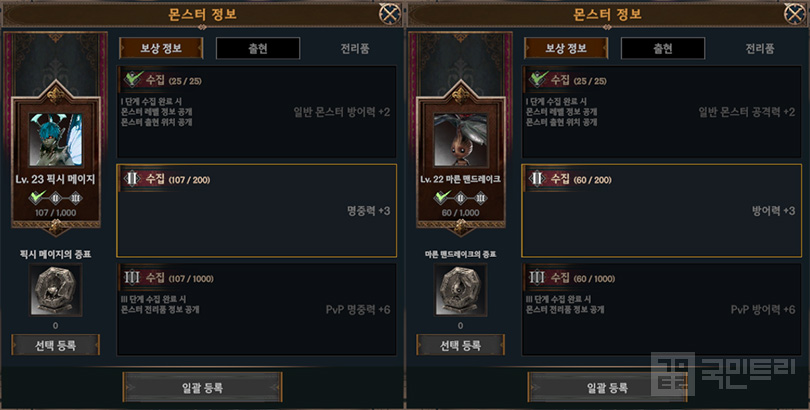Click 선택 등록 button for Pixie Mage
The height and width of the screenshot is (410, 810).
coord(55,345)
